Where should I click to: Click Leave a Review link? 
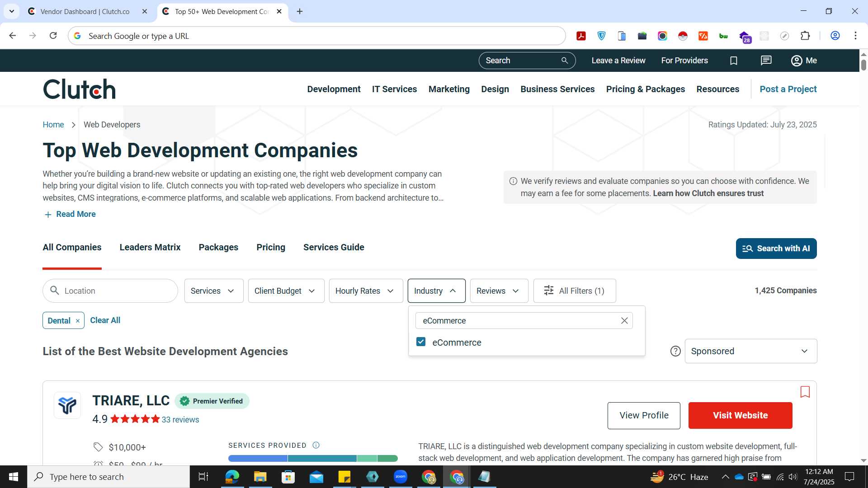618,61
